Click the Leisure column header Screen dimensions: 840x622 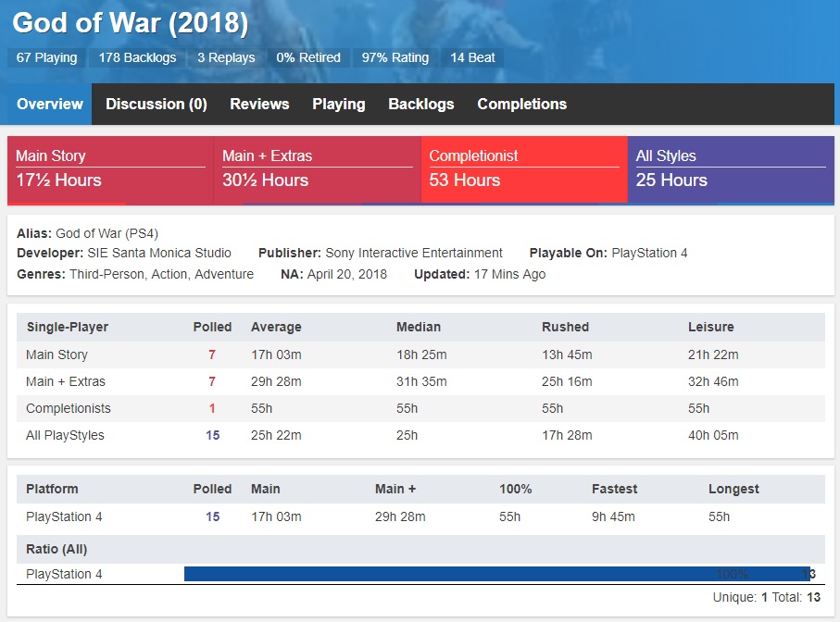[x=711, y=327]
